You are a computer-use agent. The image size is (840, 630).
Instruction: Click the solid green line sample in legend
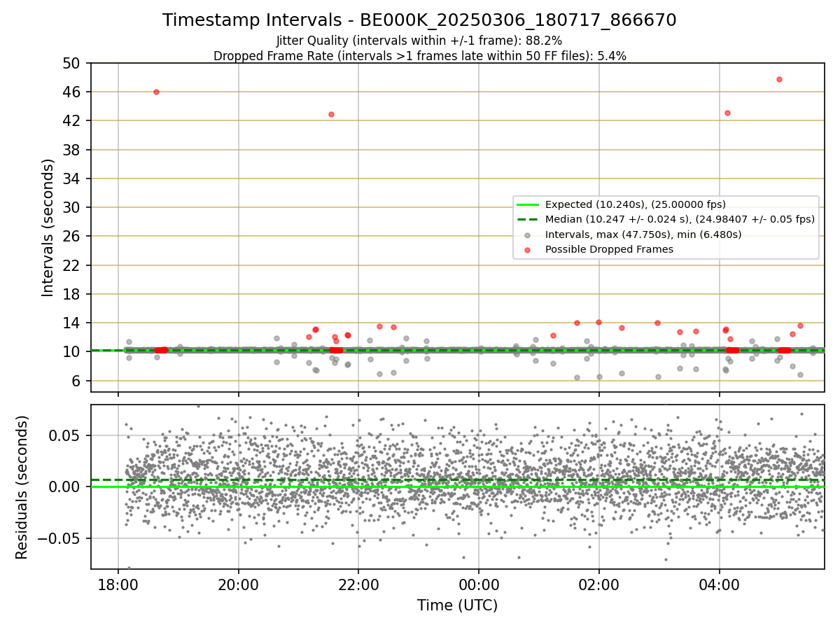tap(528, 204)
